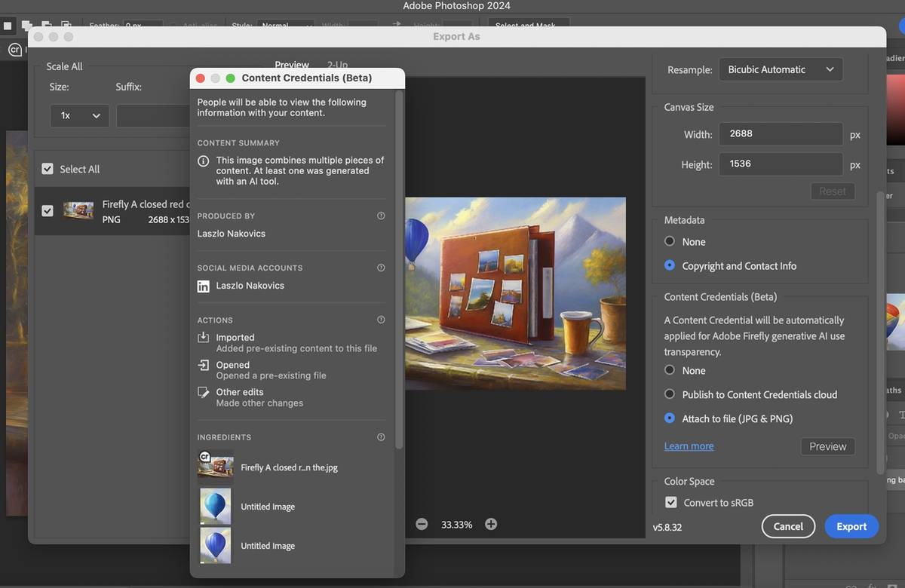Click the 33.33% zoom level value
905x588 pixels.
[456, 525]
